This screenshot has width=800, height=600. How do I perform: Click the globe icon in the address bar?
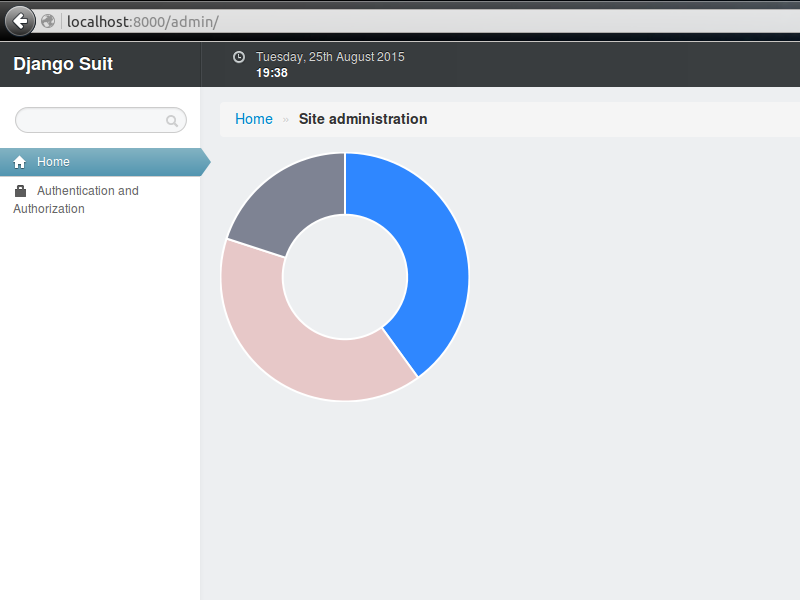pos(48,20)
